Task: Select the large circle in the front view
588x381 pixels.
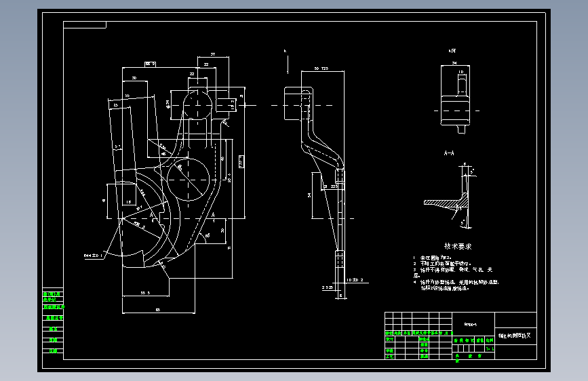Action: coord(188,179)
